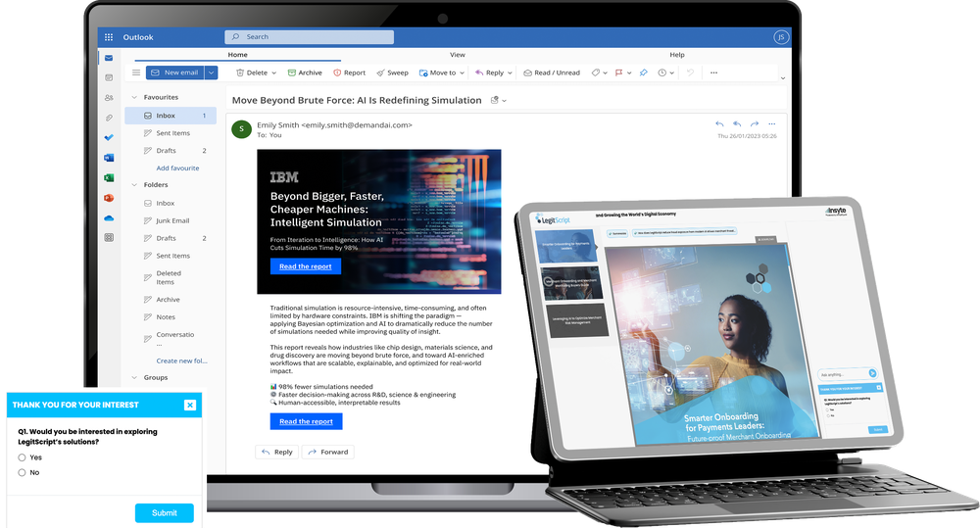Archive the open email

tap(305, 72)
